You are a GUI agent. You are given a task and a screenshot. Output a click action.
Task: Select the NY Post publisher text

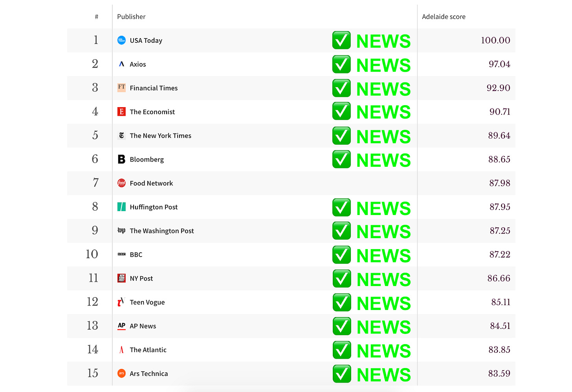pos(141,279)
